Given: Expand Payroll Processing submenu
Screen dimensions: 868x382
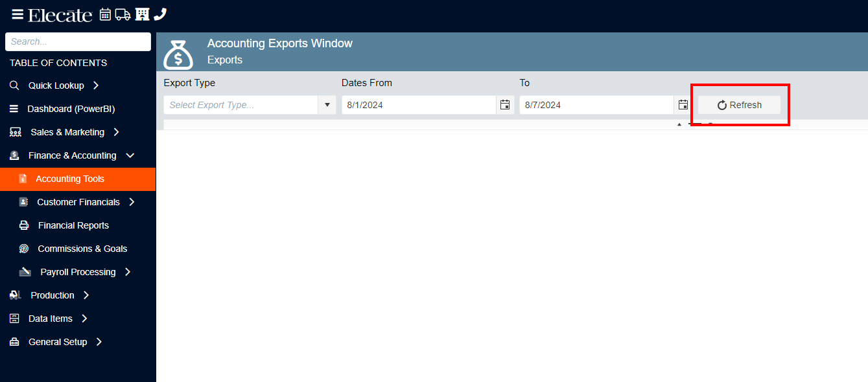Looking at the screenshot, I should [x=128, y=272].
